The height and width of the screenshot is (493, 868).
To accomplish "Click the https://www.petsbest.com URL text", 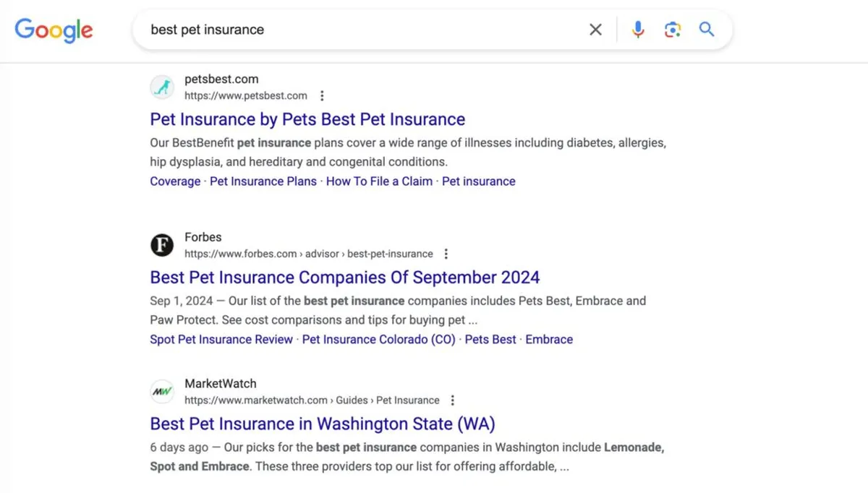I will (246, 95).
